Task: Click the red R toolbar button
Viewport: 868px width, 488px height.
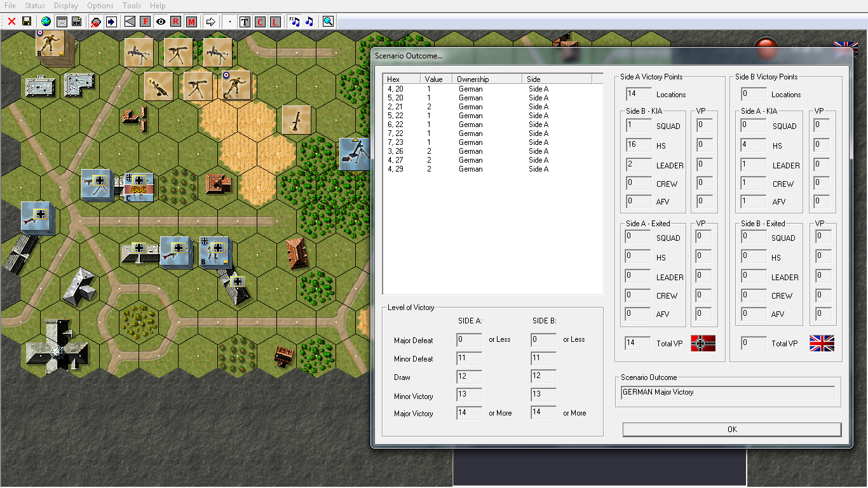Action: pos(176,22)
